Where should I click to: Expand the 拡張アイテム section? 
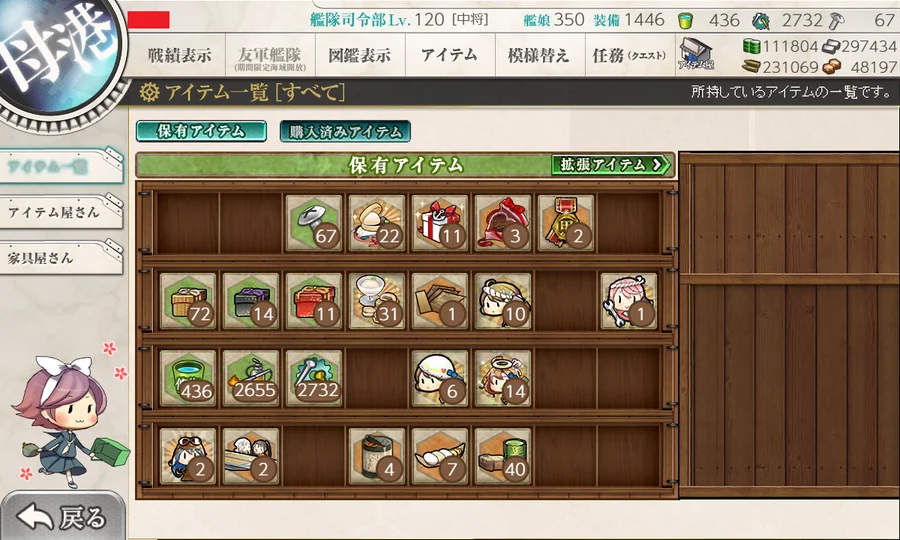pos(611,165)
